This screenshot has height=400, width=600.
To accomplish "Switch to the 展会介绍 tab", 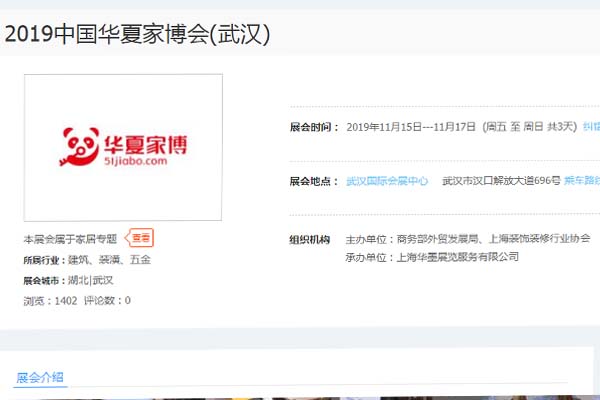I will coord(40,378).
